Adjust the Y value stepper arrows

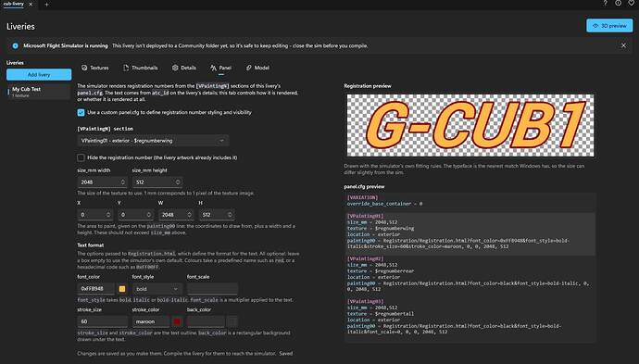click(x=149, y=214)
